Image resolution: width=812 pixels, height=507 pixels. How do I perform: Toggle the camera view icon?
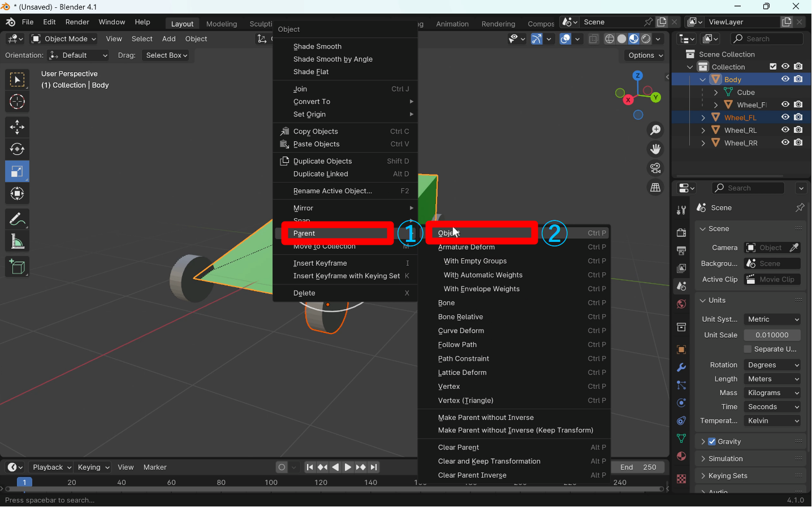pyautogui.click(x=655, y=168)
